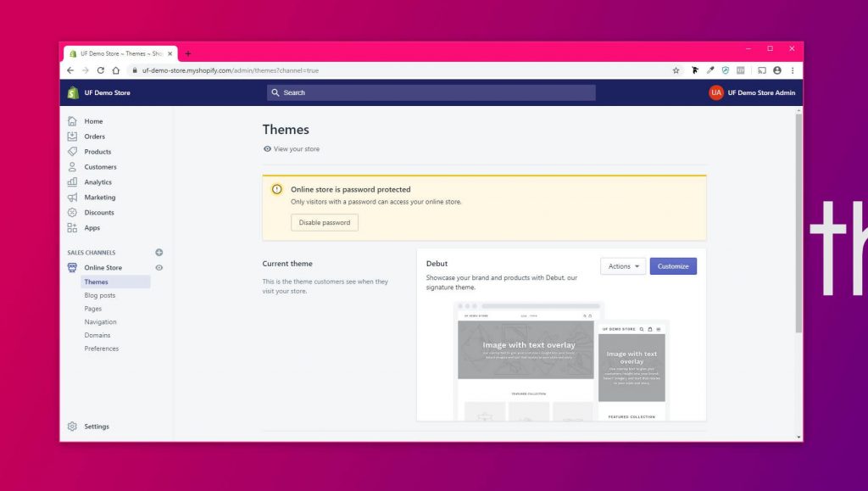Click the search magnifier icon

[x=275, y=92]
